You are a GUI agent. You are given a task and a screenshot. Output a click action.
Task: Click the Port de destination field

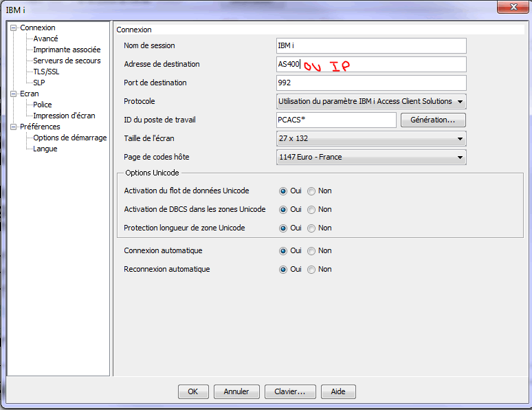tap(371, 83)
